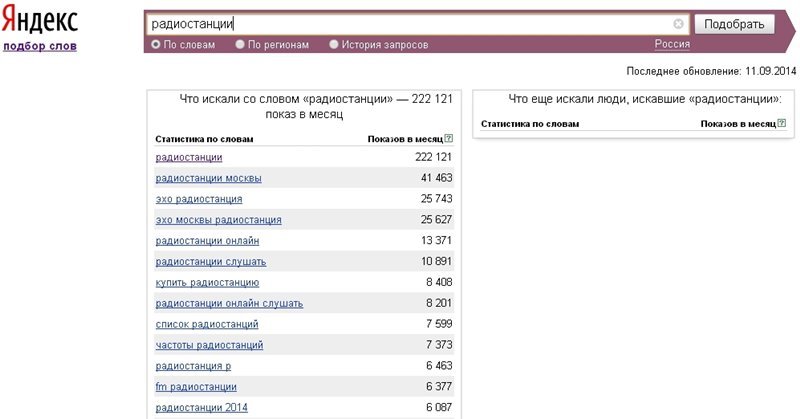Open the радиостанции москвы keyword link

[x=208, y=178]
